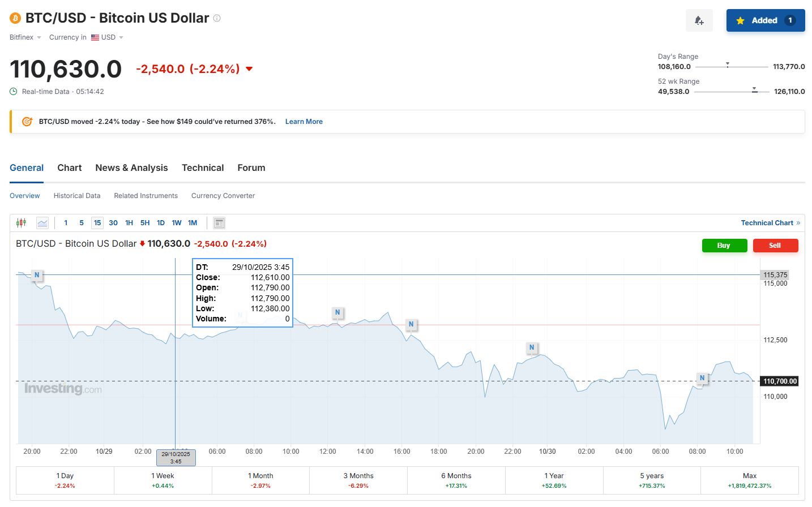
Task: Switch to the candlestick chart type
Action: (x=22, y=223)
